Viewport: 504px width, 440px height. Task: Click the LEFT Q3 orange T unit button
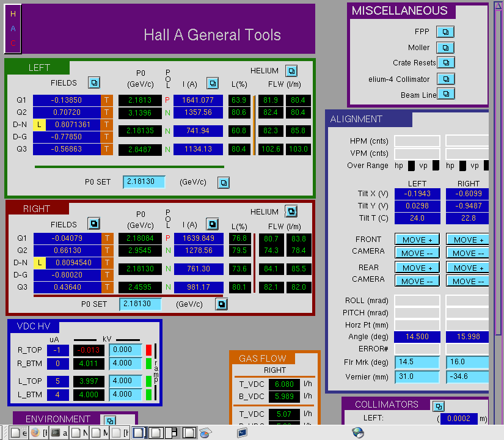point(107,149)
